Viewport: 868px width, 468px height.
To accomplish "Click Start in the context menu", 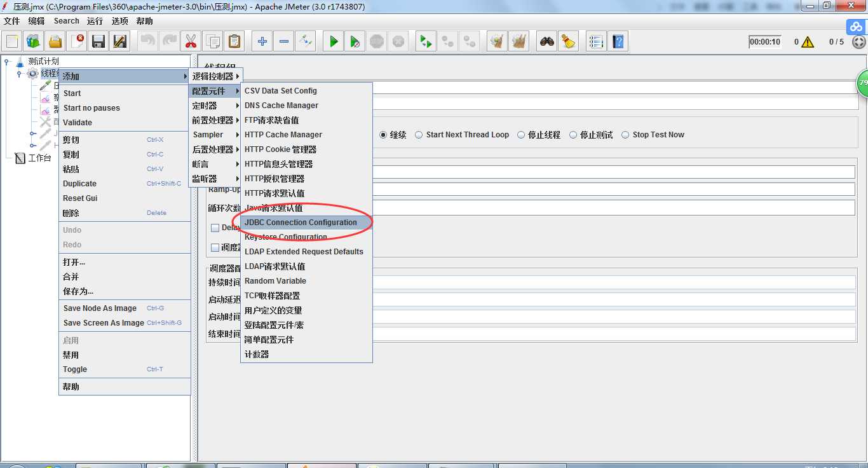I will pyautogui.click(x=125, y=93).
